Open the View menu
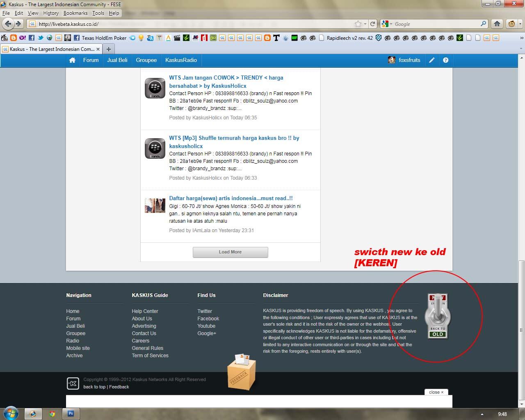The image size is (525, 420). click(x=33, y=13)
